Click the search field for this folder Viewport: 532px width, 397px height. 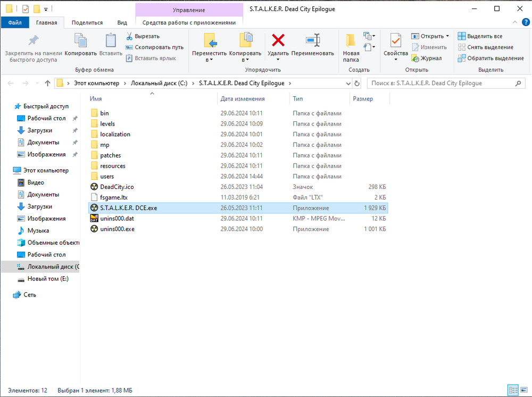pyautogui.click(x=439, y=84)
